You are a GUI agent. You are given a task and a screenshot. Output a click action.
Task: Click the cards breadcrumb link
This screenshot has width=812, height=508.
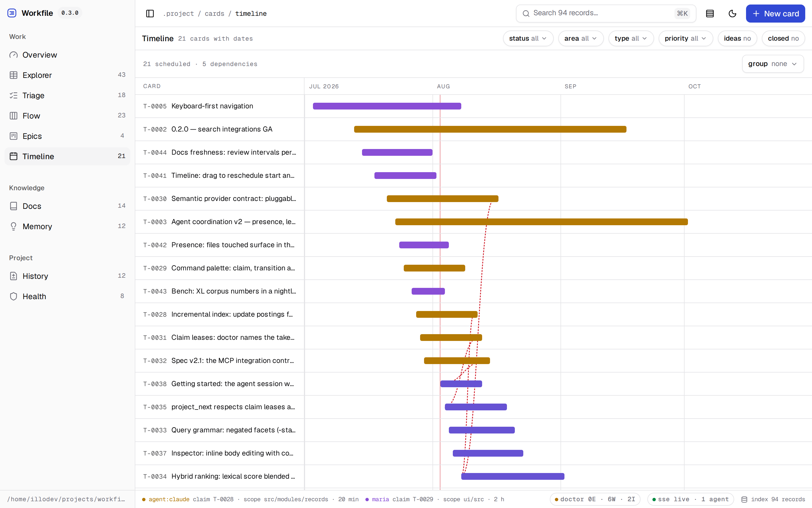[214, 14]
